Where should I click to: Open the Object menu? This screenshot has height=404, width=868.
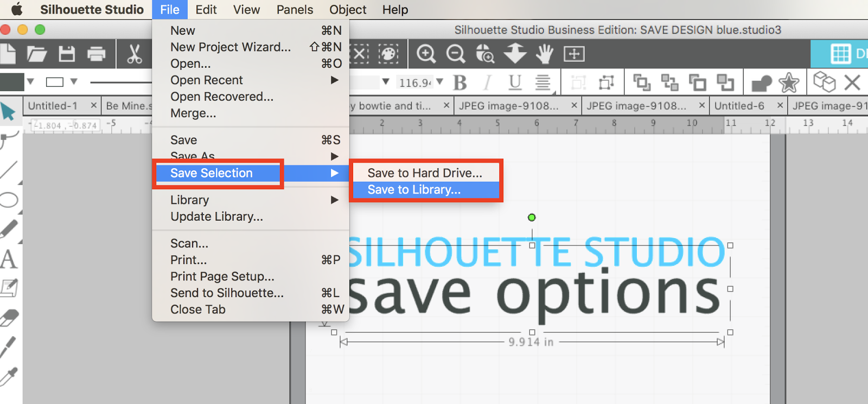pos(348,10)
